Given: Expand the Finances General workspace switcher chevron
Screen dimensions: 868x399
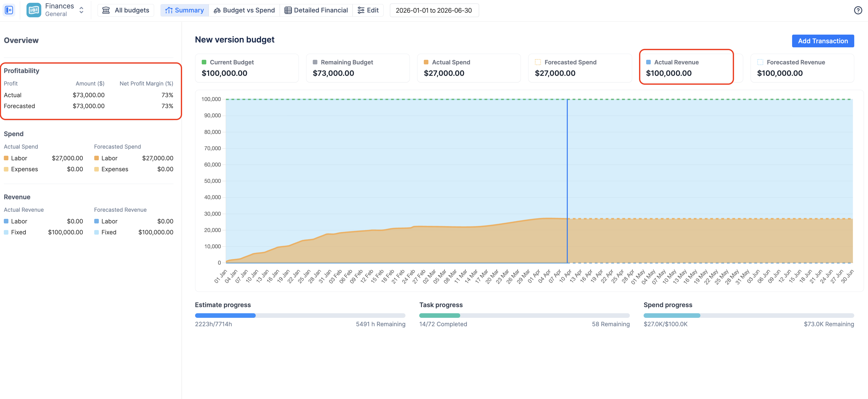Looking at the screenshot, I should pos(81,10).
